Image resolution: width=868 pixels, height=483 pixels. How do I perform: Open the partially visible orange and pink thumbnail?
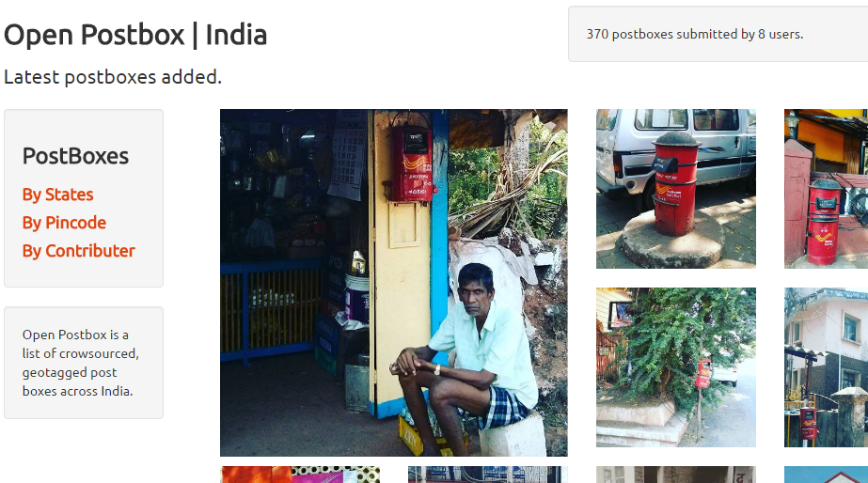click(301, 475)
